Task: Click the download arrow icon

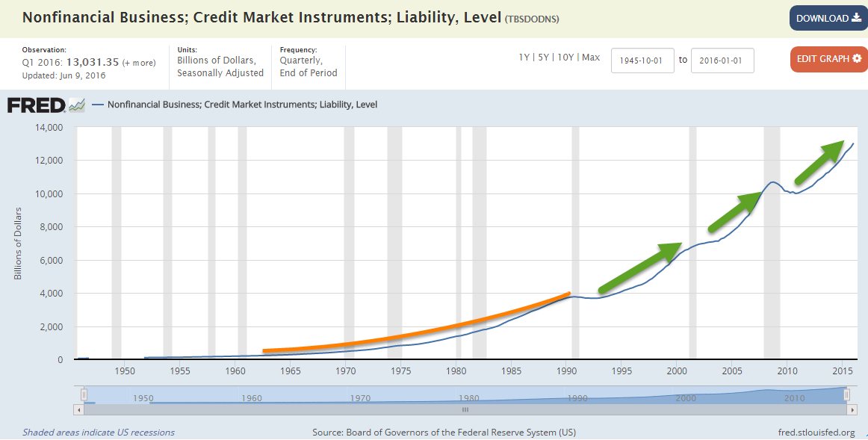Action: point(856,18)
